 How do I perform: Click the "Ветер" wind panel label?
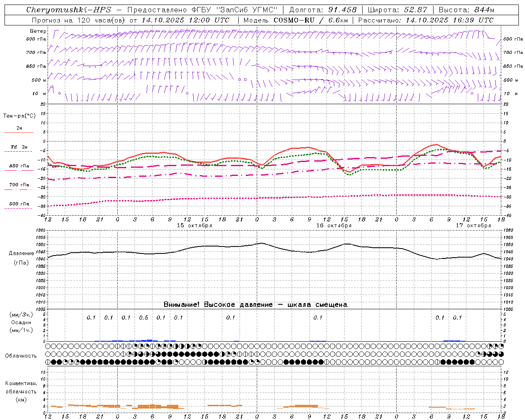[38, 31]
